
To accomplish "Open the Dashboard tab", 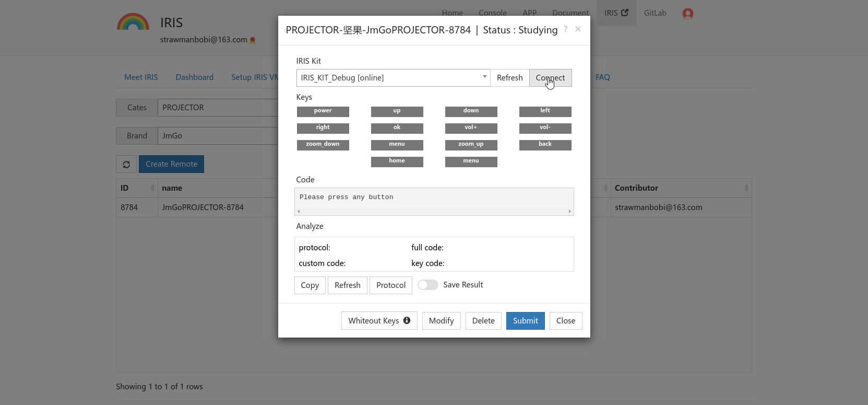I will [x=194, y=77].
